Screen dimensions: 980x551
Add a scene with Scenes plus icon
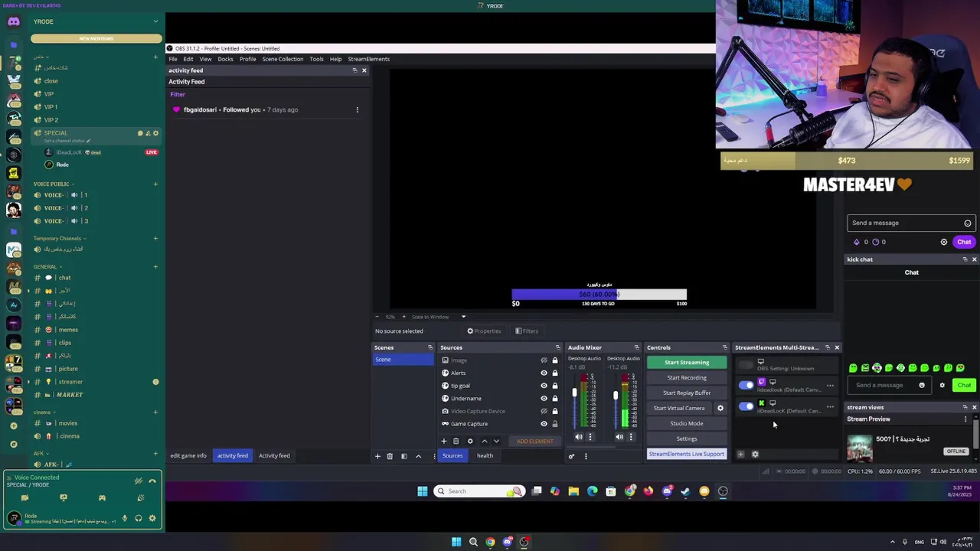tap(377, 456)
